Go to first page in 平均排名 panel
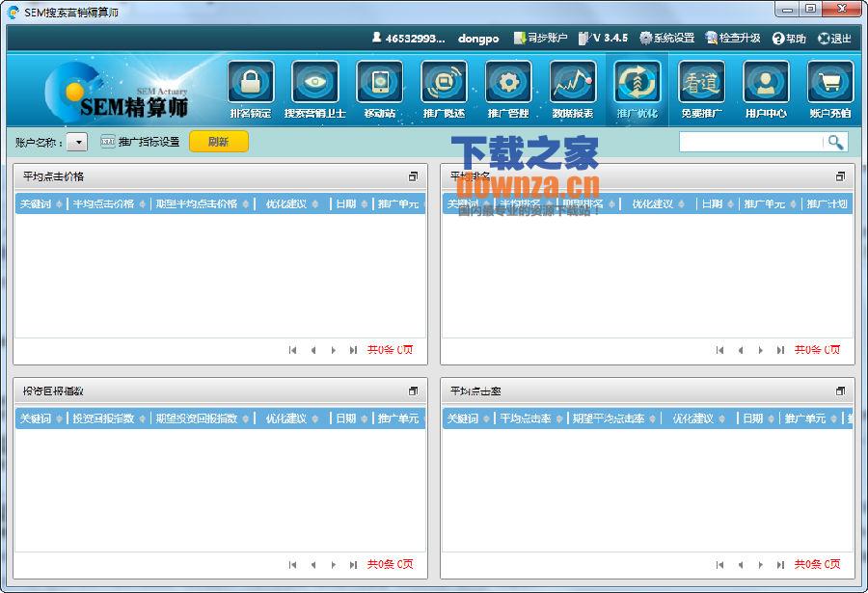Viewport: 868px width, 593px height. tap(719, 350)
